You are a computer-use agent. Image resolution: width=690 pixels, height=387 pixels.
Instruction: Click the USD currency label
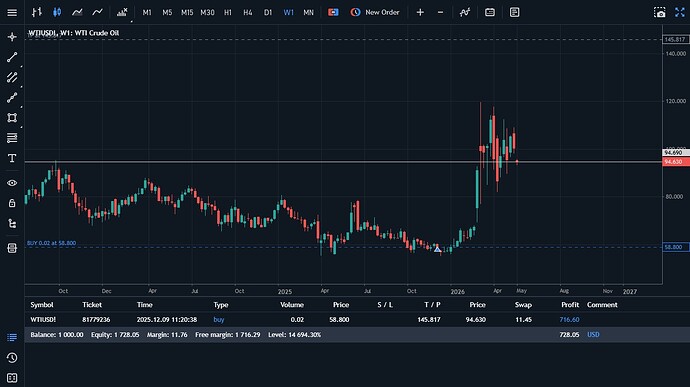pos(593,335)
